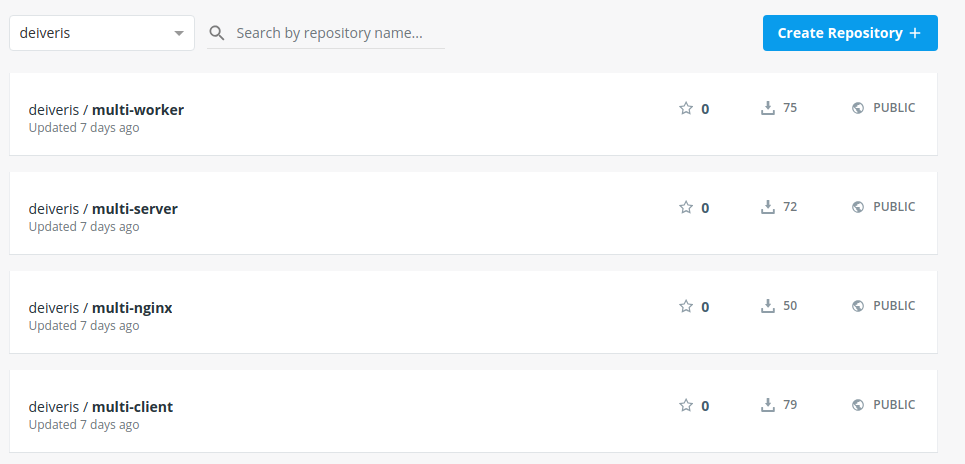
Task: Click the search magnifier icon
Action: [217, 33]
